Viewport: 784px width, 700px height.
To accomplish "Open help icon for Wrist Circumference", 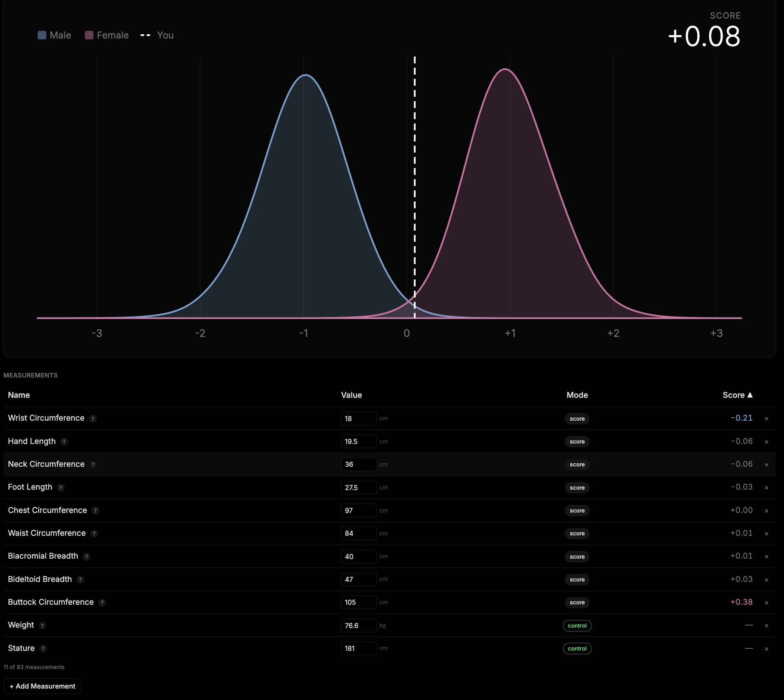I will pos(93,419).
